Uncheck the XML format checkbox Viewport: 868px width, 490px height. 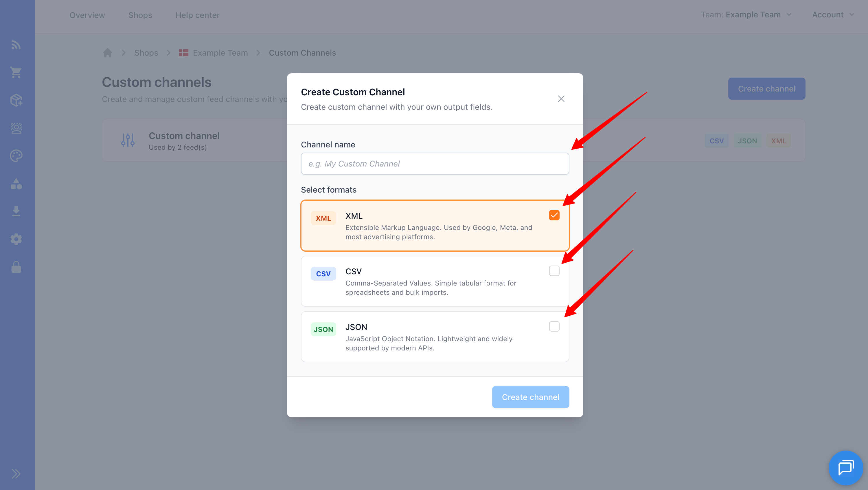click(554, 215)
